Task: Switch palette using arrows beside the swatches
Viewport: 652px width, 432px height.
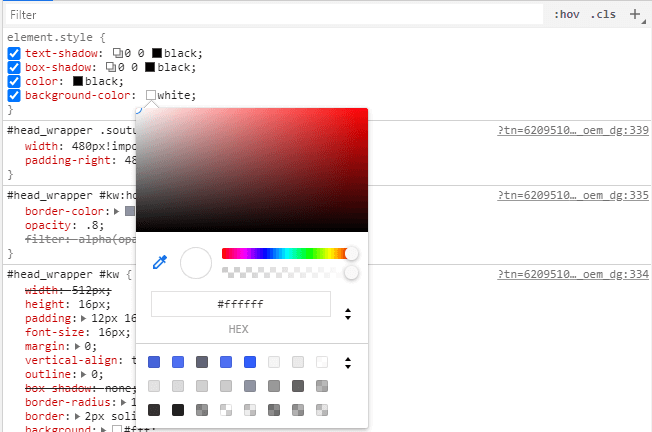Action: point(348,363)
